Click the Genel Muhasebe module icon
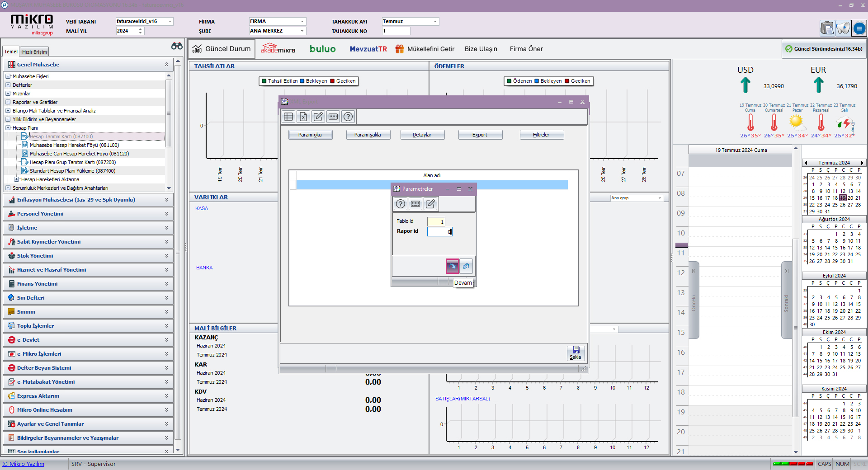Screen dimensions: 868x470 tap(12, 65)
